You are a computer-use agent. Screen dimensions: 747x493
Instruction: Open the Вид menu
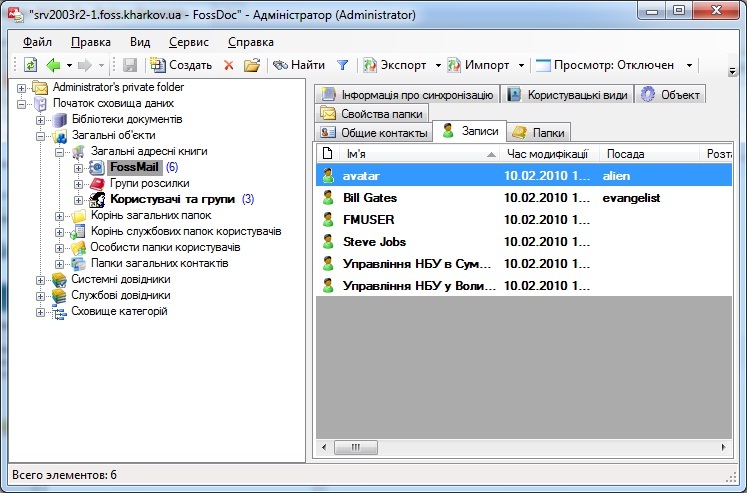[x=140, y=42]
